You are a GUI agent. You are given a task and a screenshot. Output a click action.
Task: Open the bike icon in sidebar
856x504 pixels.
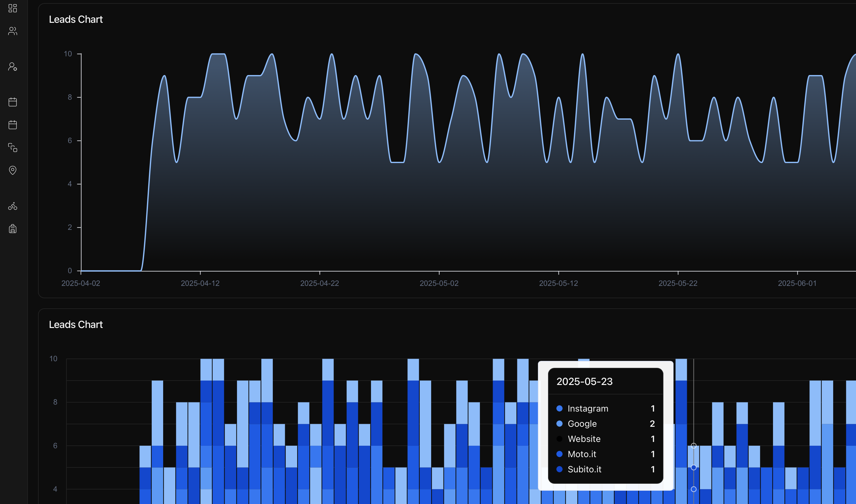13,206
